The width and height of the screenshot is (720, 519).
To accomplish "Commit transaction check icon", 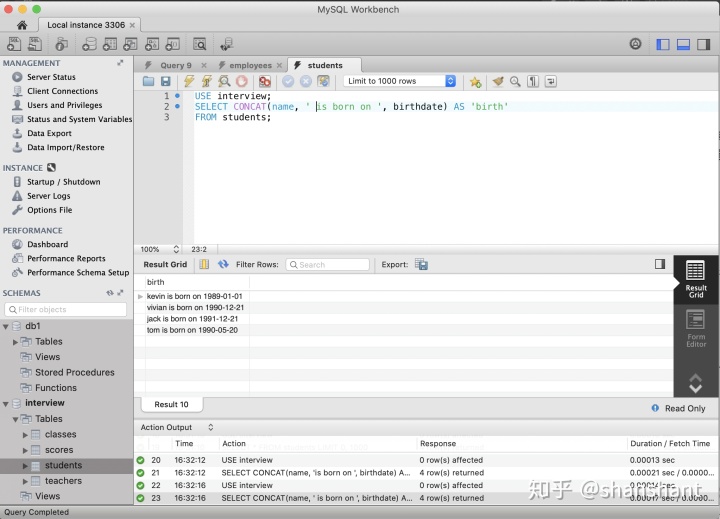I will coord(288,81).
